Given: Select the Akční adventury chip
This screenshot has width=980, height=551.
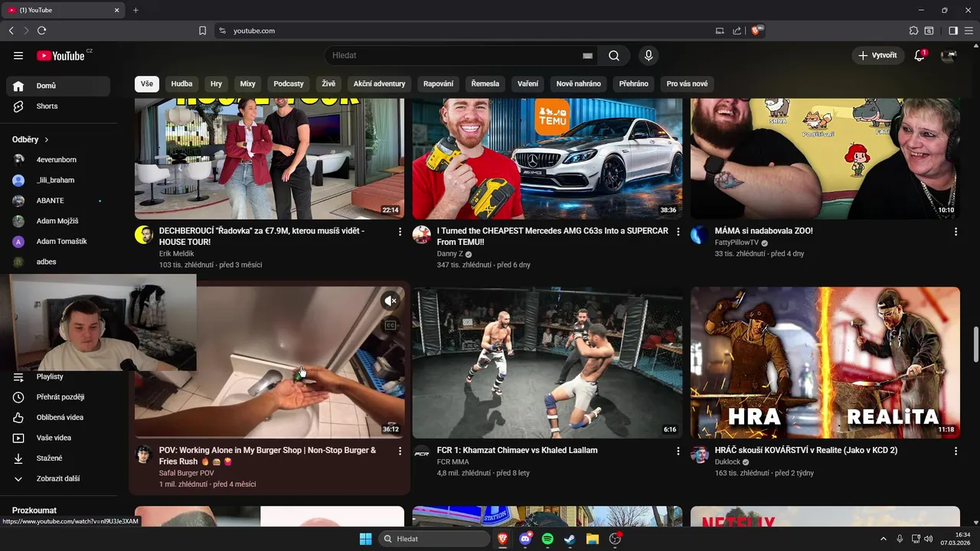Looking at the screenshot, I should pyautogui.click(x=379, y=83).
